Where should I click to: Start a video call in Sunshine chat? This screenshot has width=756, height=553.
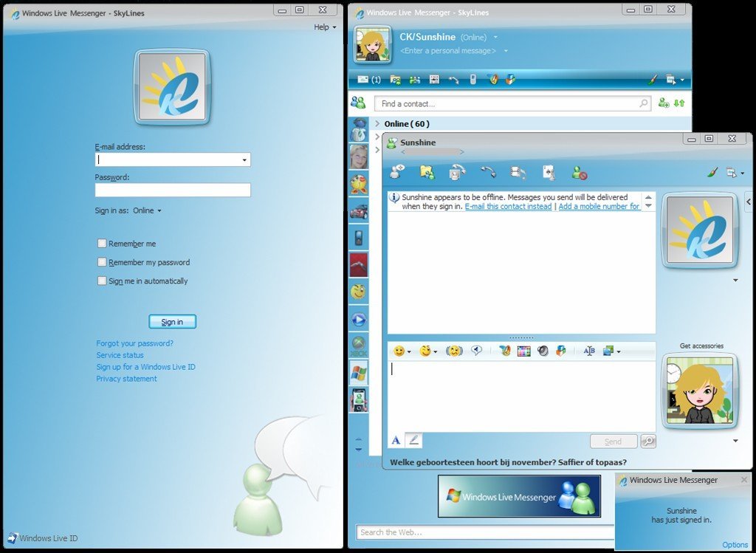[457, 172]
